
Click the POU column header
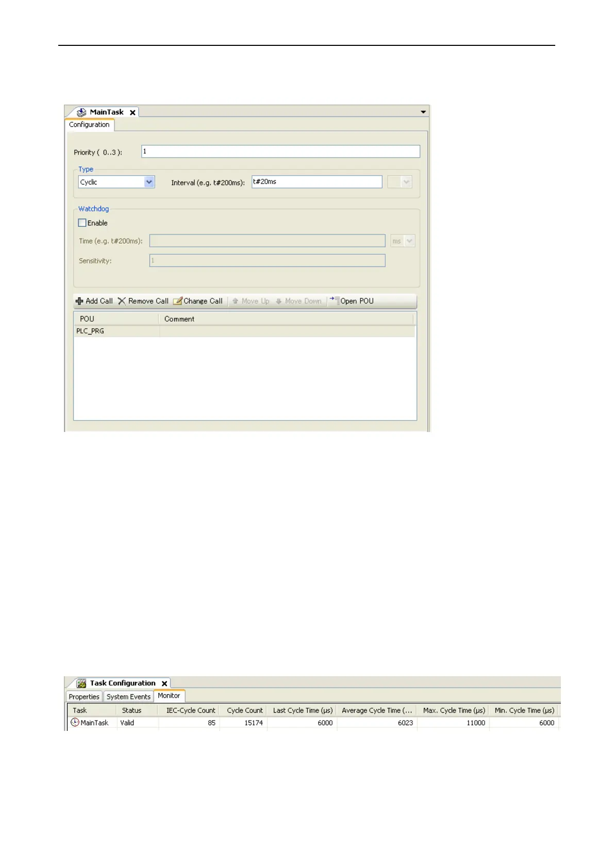click(x=117, y=319)
